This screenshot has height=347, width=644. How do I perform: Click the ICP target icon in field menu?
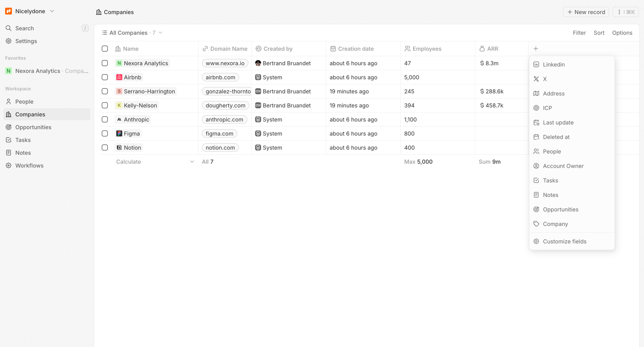coord(536,108)
